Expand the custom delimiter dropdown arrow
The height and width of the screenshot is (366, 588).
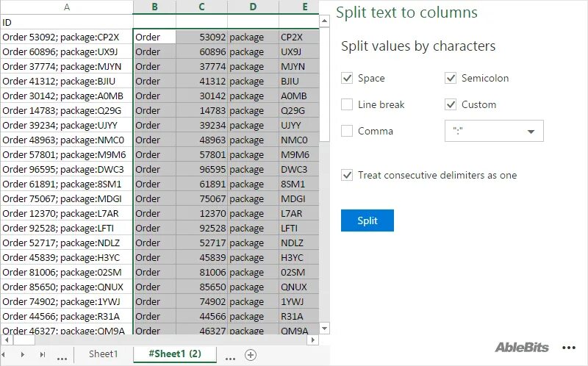[531, 132]
